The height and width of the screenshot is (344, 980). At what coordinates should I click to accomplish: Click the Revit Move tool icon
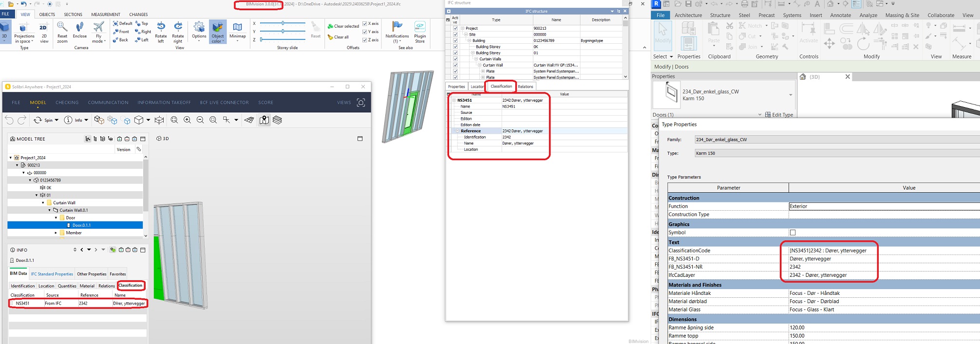[829, 44]
